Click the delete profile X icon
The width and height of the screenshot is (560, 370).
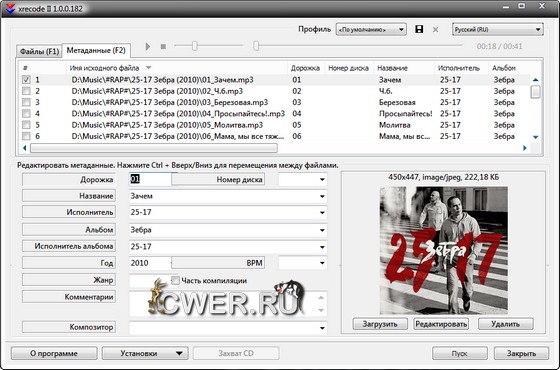coord(435,30)
